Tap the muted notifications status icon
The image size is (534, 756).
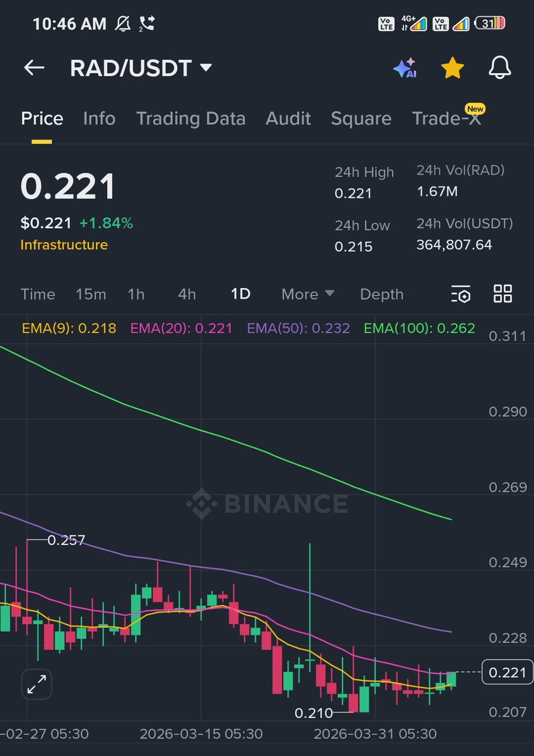click(124, 23)
